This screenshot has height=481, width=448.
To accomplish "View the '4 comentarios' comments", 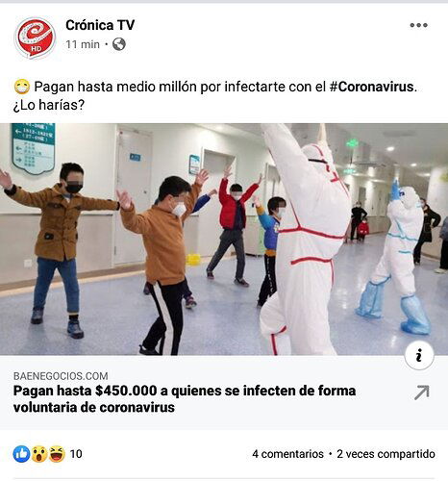I will click(287, 454).
